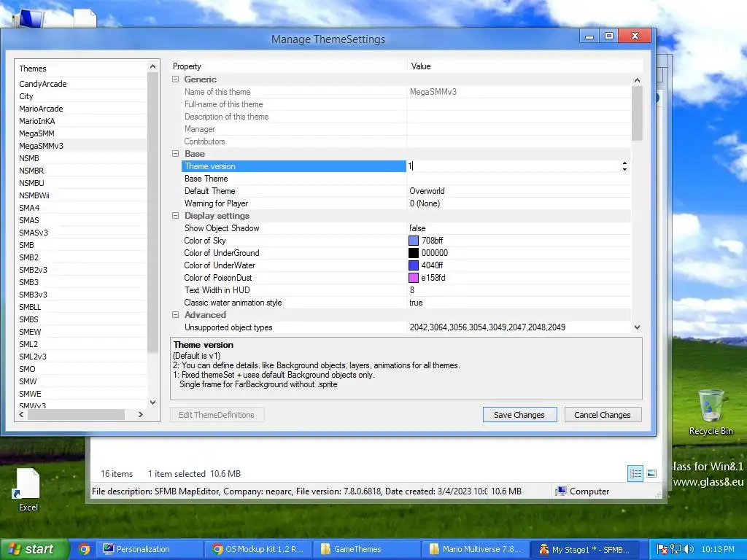Switch to Mario Multiverse taskbar item
This screenshot has width=747, height=560.
(x=476, y=549)
